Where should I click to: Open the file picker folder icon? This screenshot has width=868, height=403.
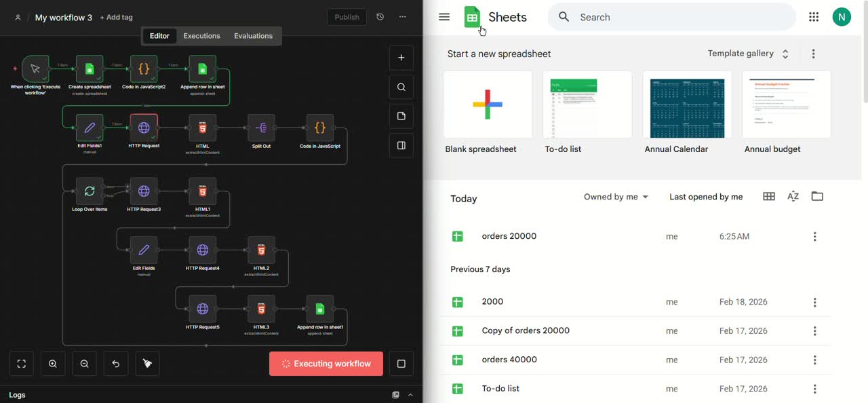[x=817, y=197]
